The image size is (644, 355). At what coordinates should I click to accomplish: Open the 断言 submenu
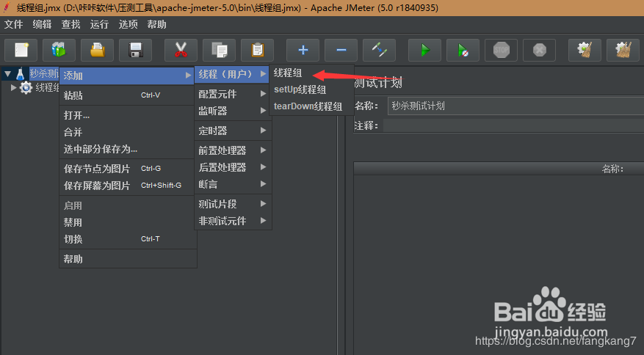(233, 184)
